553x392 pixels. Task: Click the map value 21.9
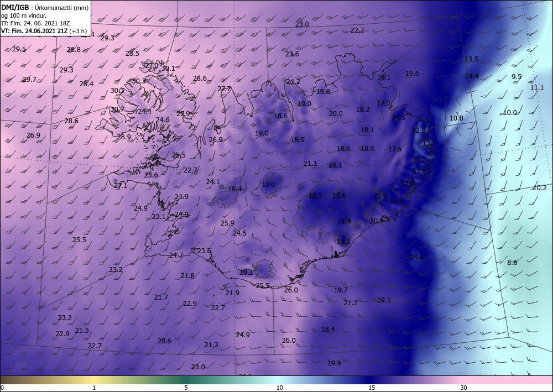[x=232, y=293]
